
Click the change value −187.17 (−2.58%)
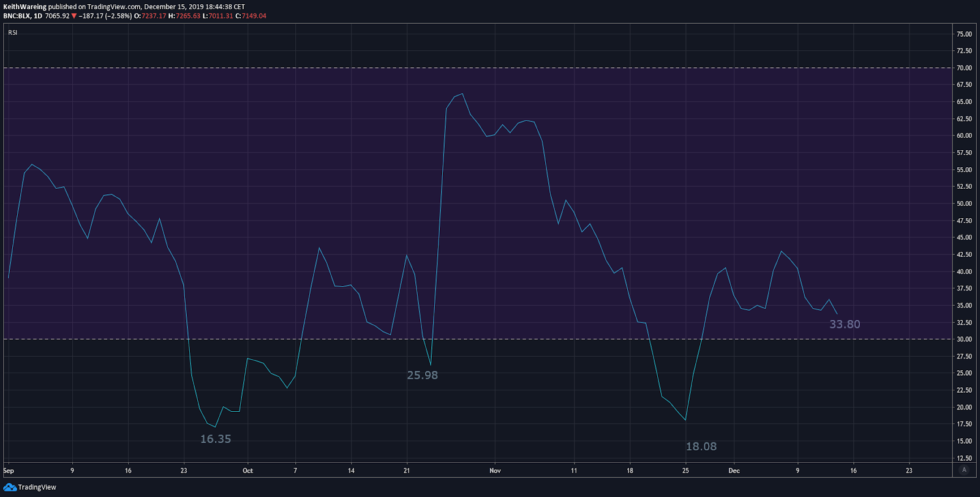click(x=105, y=16)
